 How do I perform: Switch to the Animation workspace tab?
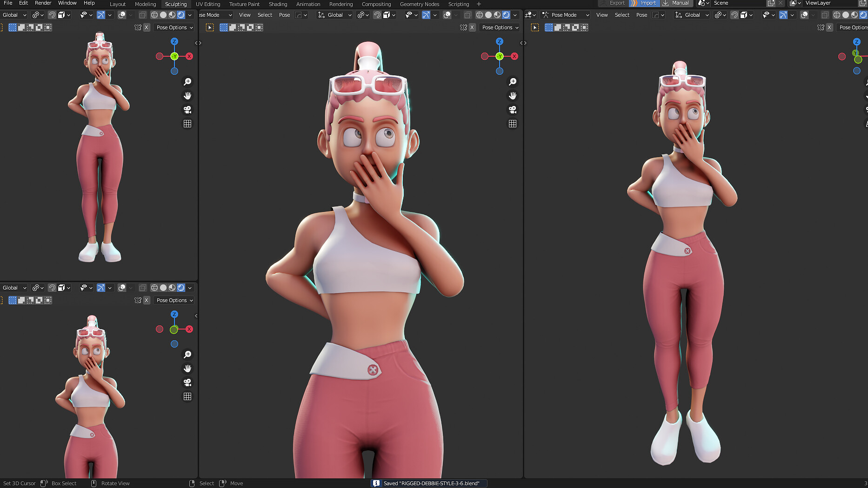308,4
